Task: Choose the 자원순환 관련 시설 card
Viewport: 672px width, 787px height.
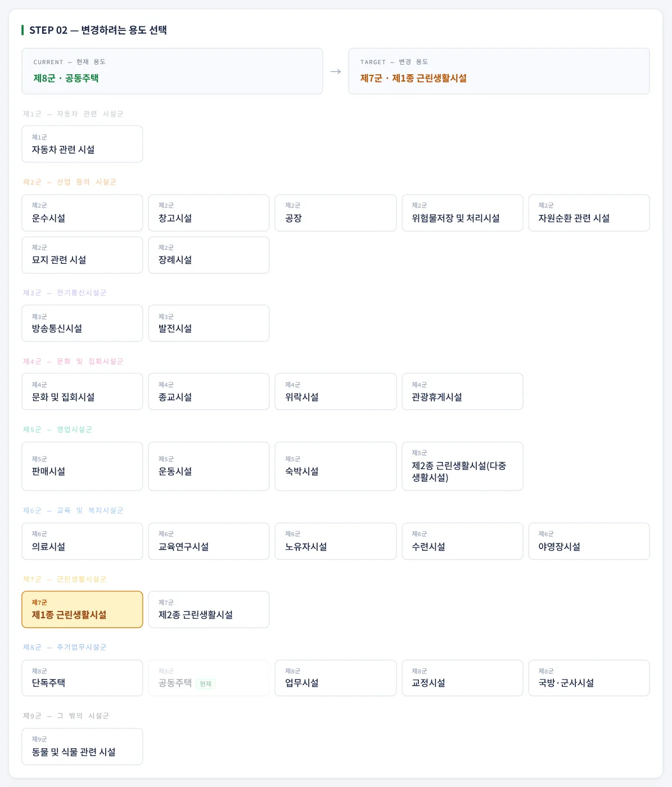Action: pos(589,213)
